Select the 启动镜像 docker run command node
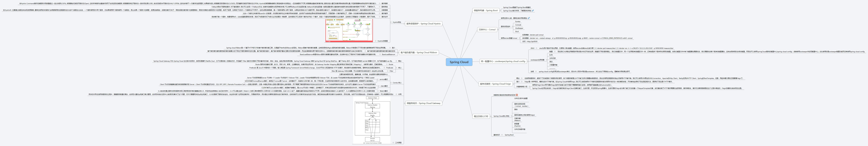The height and width of the screenshot is (146, 868). coord(577,38)
